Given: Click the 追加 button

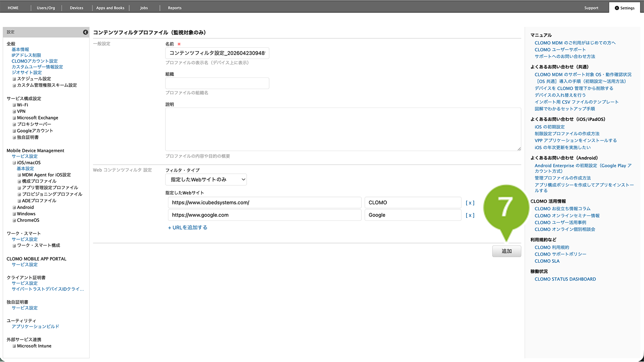Looking at the screenshot, I should (506, 251).
